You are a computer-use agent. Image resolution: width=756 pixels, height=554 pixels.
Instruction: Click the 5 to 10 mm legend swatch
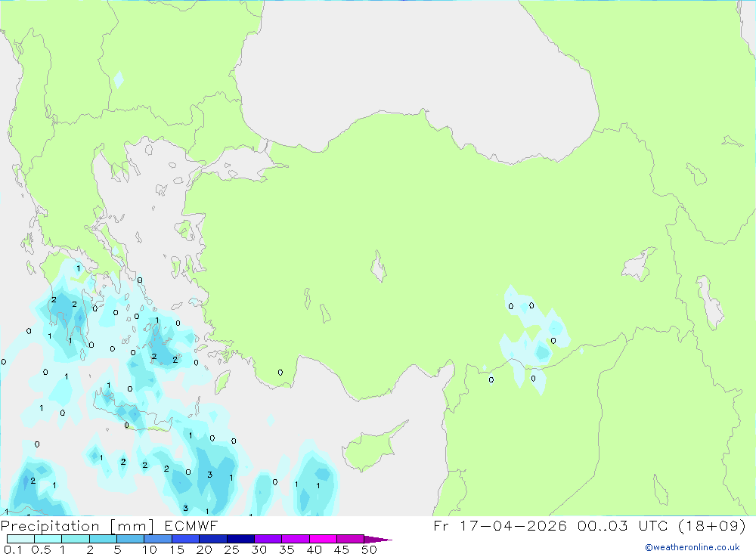pyautogui.click(x=131, y=539)
